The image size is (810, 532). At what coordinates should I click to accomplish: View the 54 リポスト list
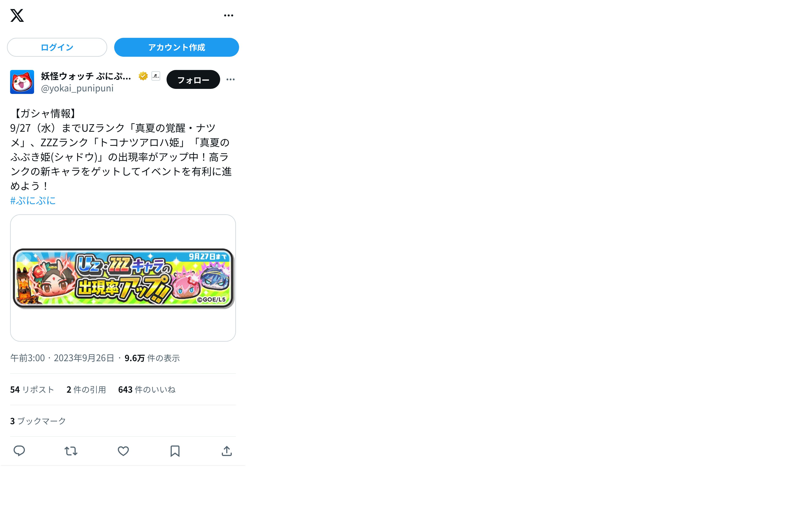pos(32,390)
